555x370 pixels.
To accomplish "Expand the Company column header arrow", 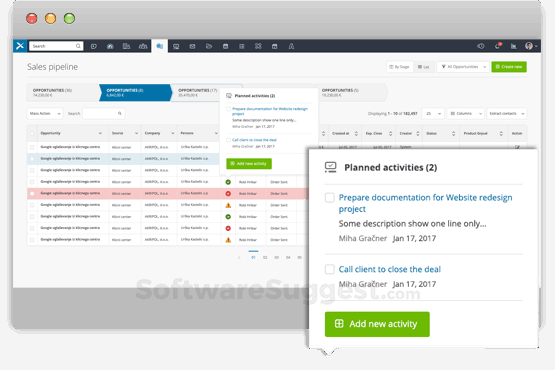I will [x=173, y=133].
